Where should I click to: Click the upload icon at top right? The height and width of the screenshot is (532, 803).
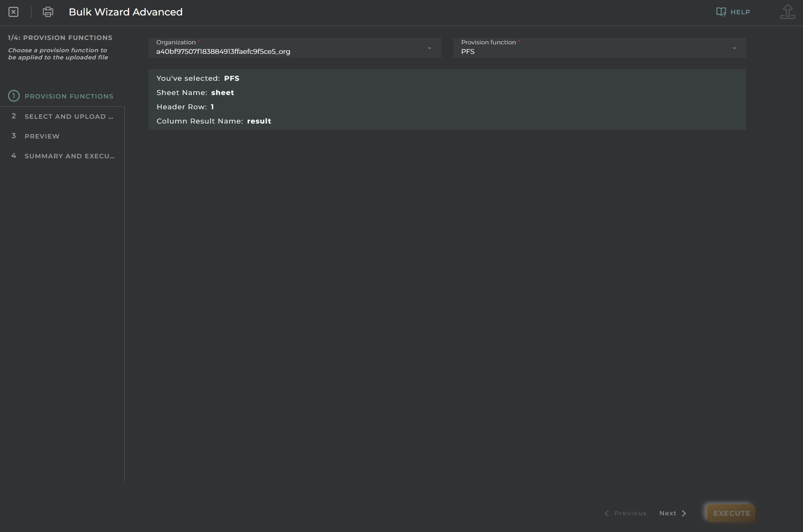(x=788, y=11)
